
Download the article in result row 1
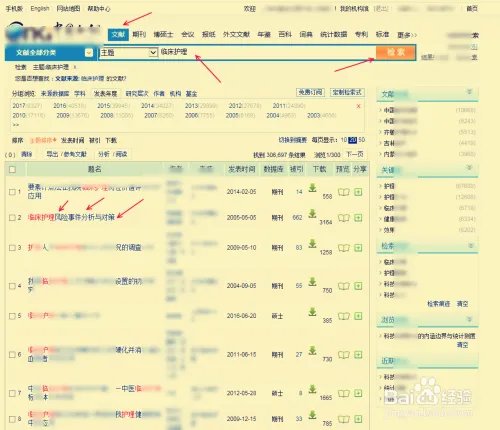pyautogui.click(x=312, y=188)
